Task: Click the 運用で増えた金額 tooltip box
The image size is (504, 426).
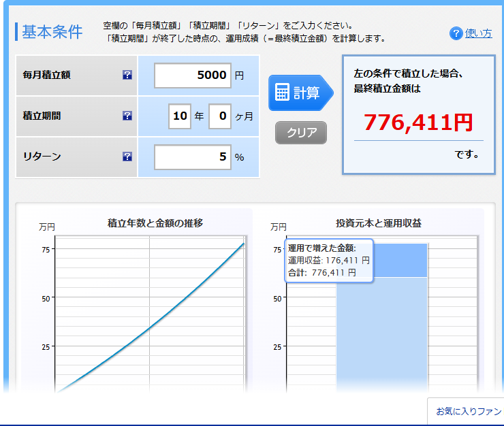Action: pos(329,260)
